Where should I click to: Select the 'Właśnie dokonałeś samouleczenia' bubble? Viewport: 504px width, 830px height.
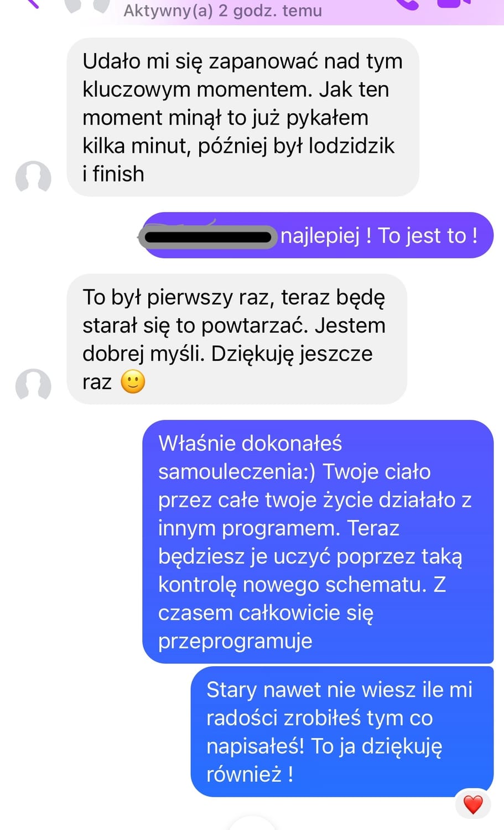[318, 542]
